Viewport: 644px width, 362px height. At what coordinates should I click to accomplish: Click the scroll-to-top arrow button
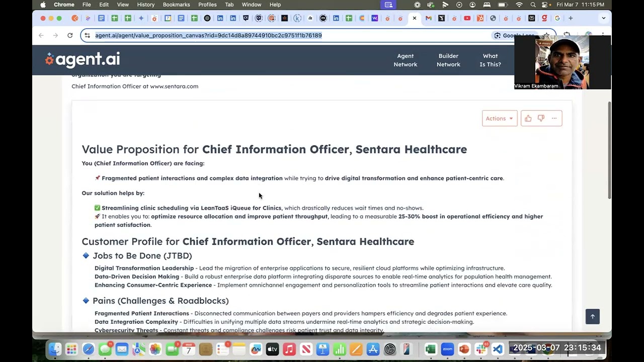coord(593,316)
